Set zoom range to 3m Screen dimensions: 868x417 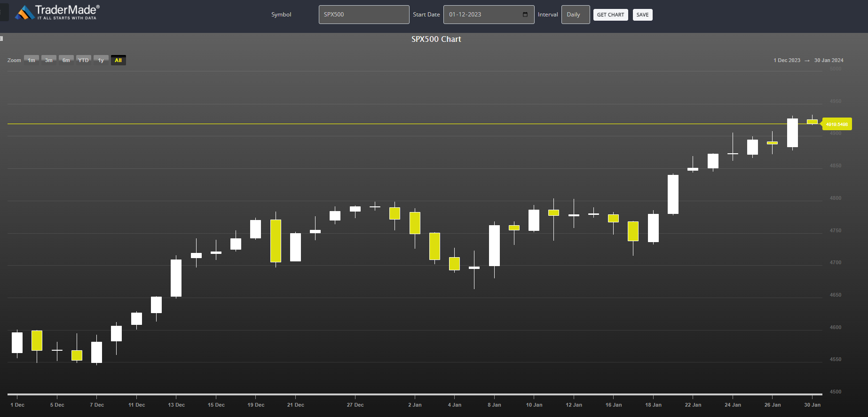coord(49,60)
